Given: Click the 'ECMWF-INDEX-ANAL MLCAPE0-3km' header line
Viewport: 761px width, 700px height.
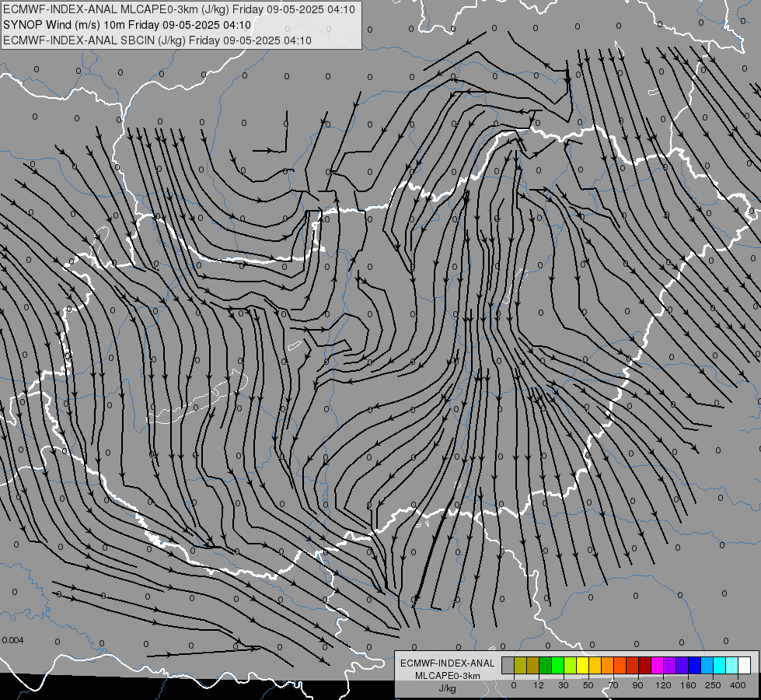Looking at the screenshot, I should click(180, 9).
